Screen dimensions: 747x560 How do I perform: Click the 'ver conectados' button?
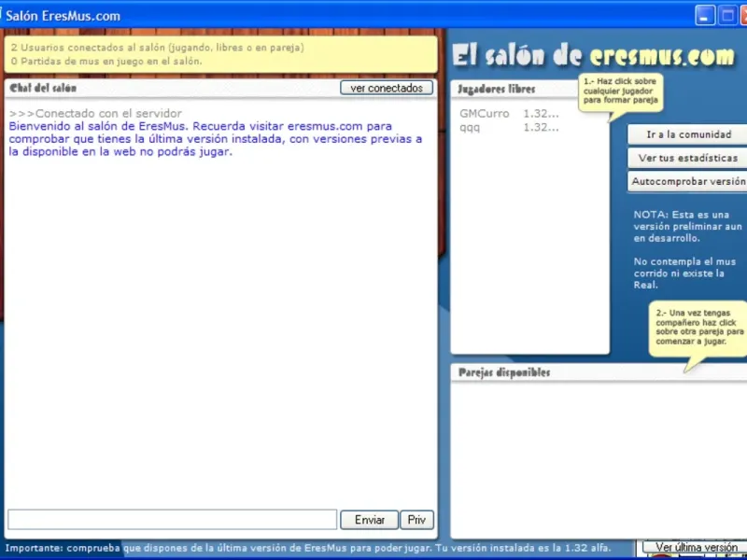coord(387,88)
